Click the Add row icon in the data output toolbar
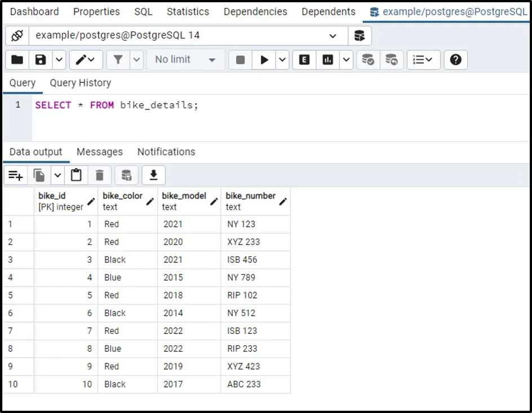 (16, 176)
